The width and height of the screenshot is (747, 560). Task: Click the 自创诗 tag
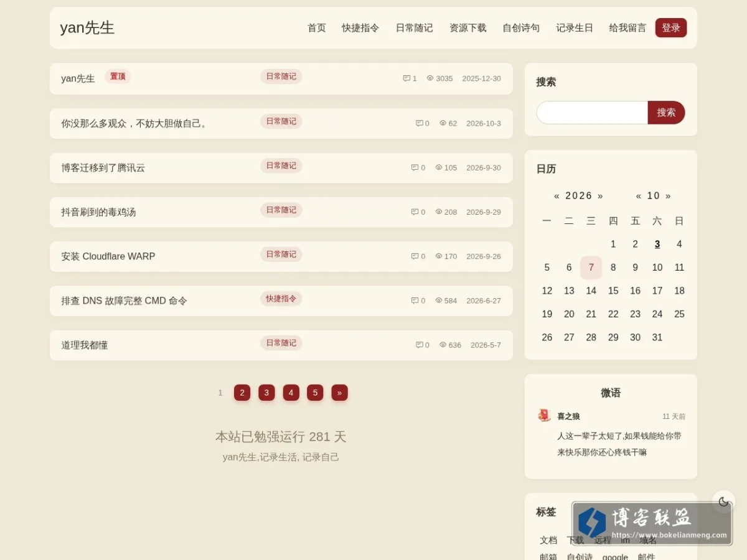pyautogui.click(x=580, y=557)
